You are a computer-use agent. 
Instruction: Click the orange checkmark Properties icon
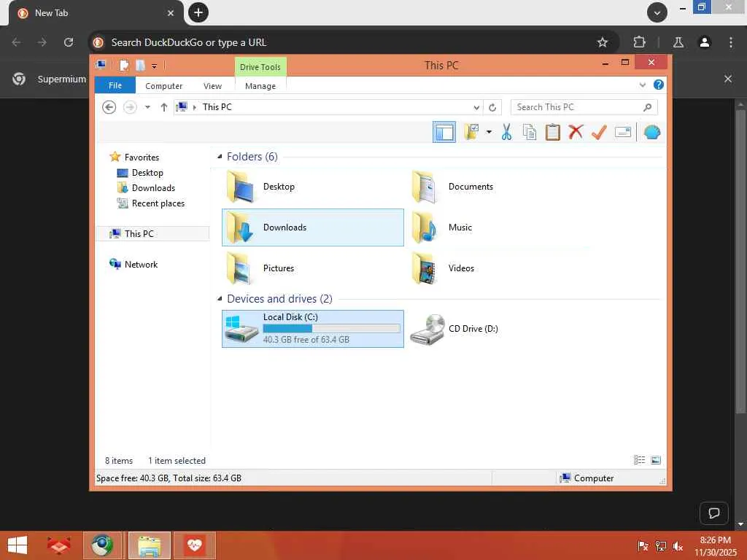(599, 132)
